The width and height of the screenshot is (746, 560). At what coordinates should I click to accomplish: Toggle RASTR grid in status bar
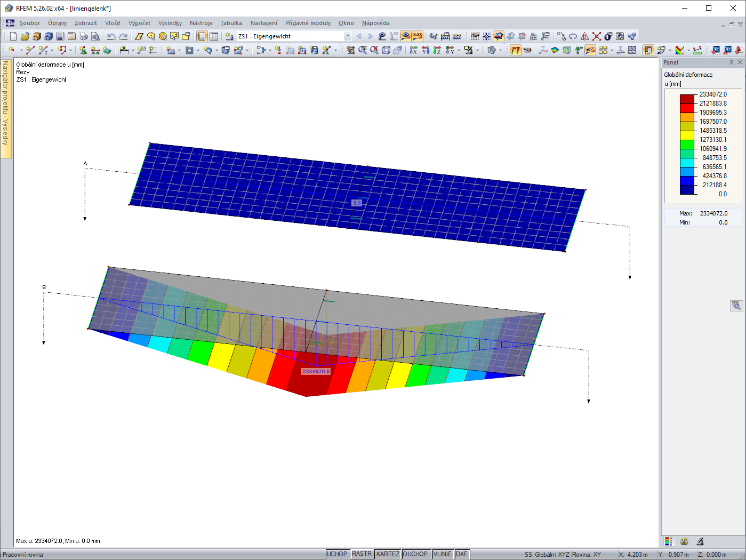[362, 554]
